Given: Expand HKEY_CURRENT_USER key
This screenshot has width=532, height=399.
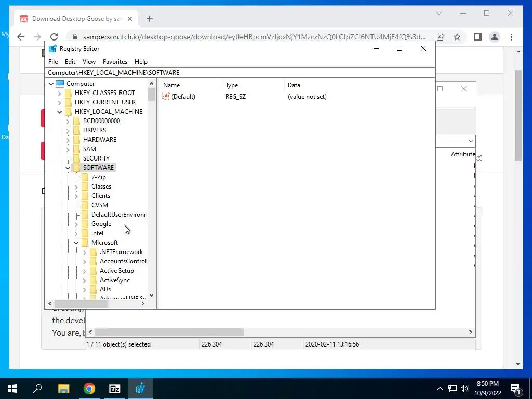Looking at the screenshot, I should click(x=59, y=102).
